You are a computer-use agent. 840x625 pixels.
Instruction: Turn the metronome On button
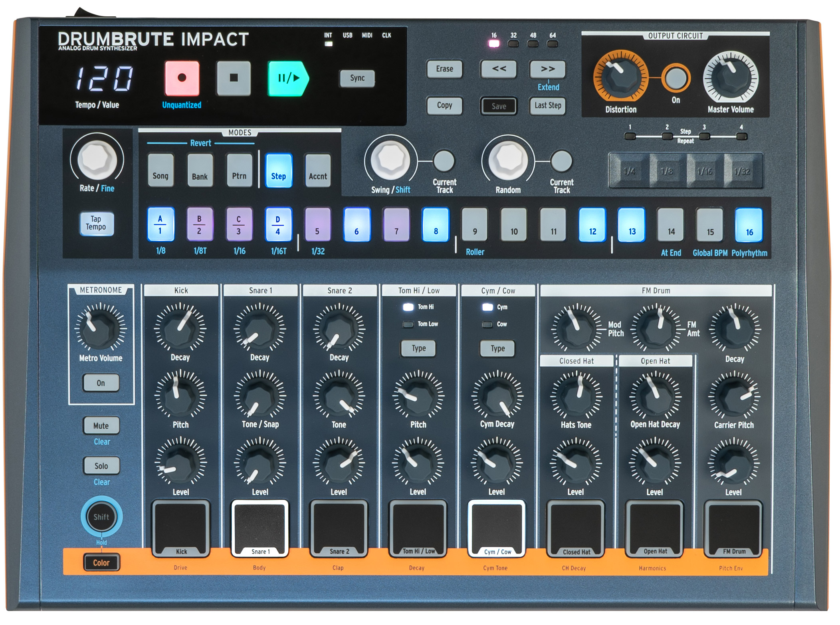101,383
